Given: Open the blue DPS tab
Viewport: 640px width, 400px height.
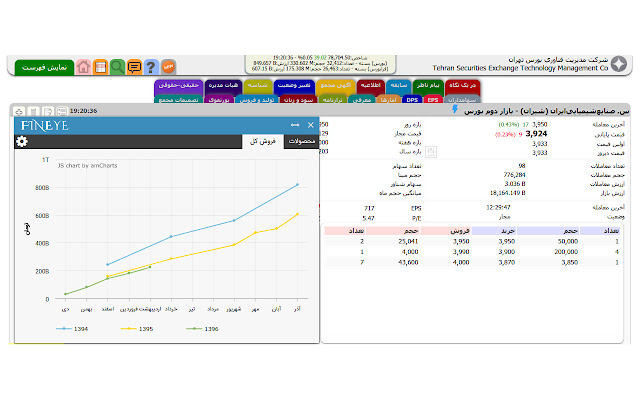Looking at the screenshot, I should pyautogui.click(x=412, y=100).
